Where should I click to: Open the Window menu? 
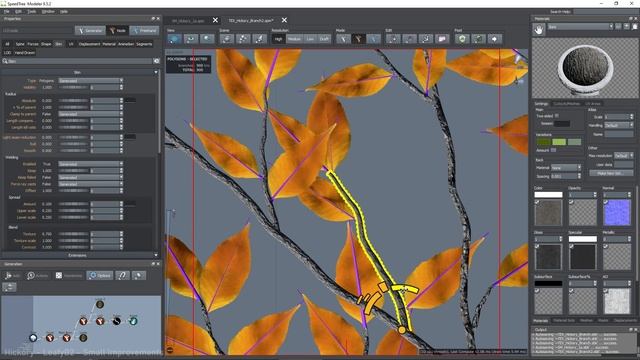48,11
